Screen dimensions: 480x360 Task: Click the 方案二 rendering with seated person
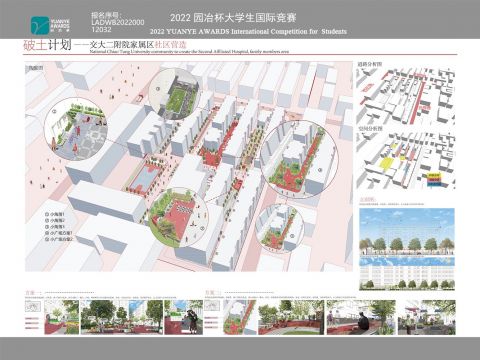click(361, 317)
